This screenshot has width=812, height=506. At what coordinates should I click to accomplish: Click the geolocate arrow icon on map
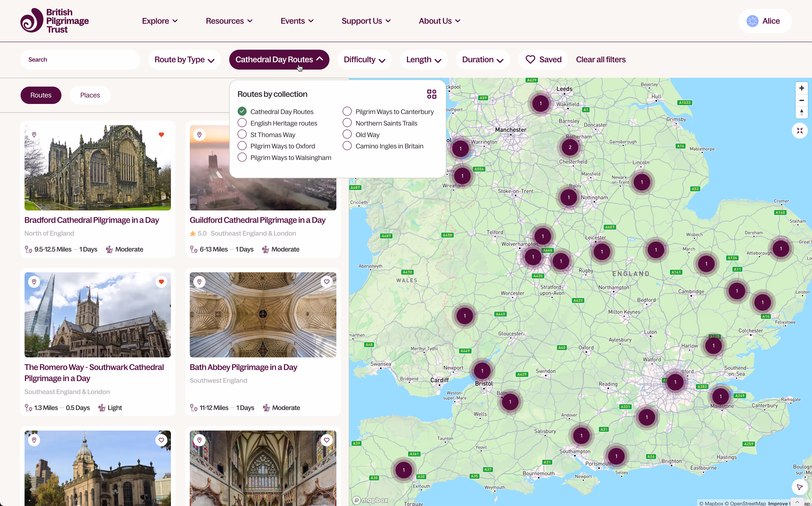click(x=800, y=487)
